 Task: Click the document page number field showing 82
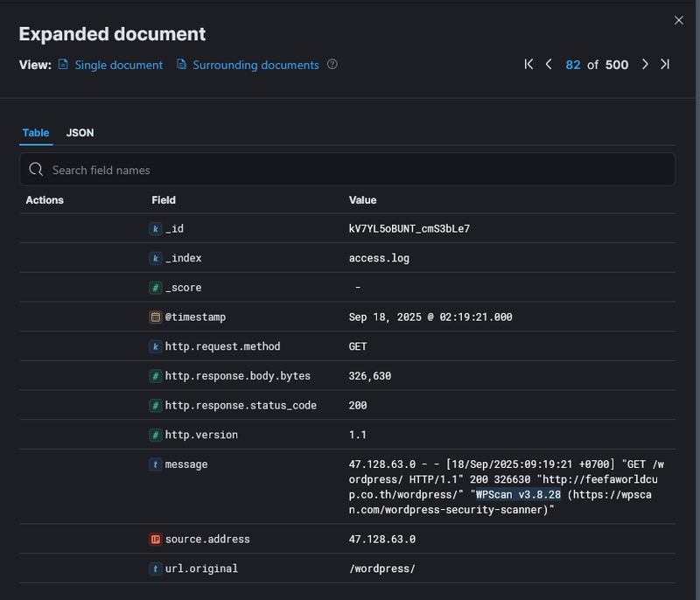(x=573, y=65)
